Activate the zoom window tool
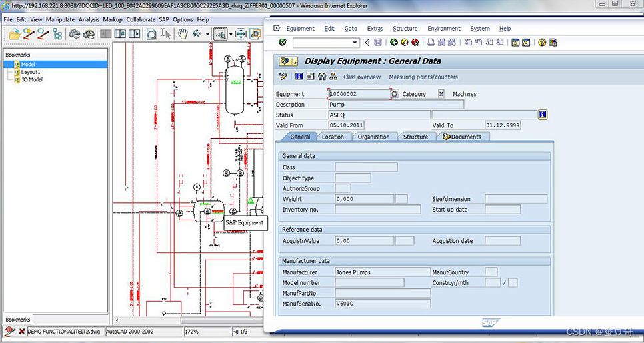This screenshot has width=644, height=343. [221, 34]
